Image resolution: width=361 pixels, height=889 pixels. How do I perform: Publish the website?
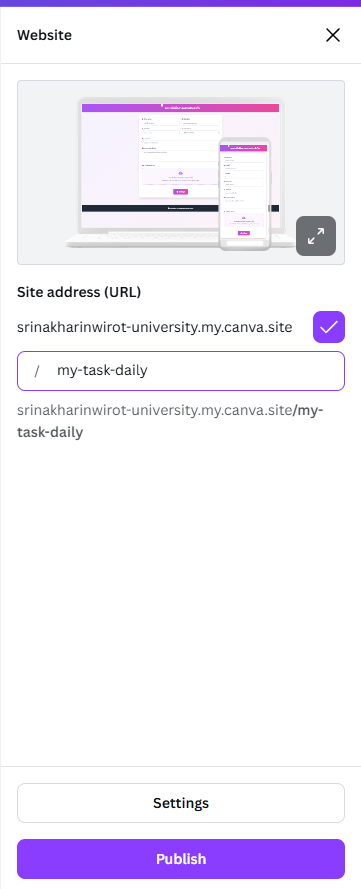point(181,858)
